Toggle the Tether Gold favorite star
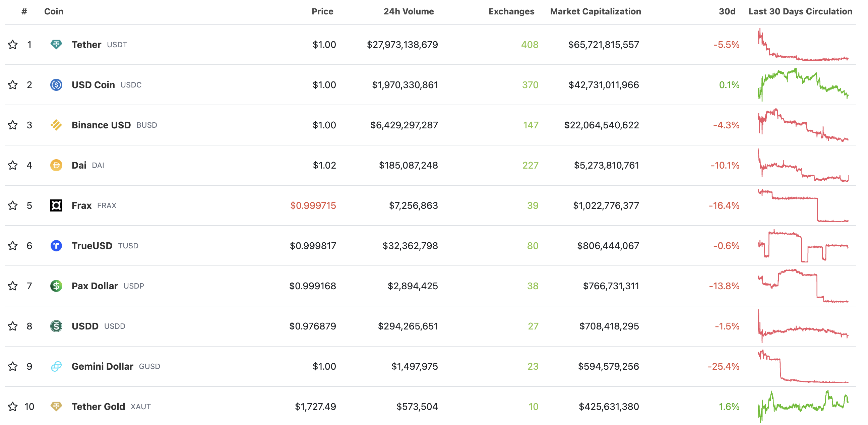The width and height of the screenshot is (868, 425). point(13,407)
